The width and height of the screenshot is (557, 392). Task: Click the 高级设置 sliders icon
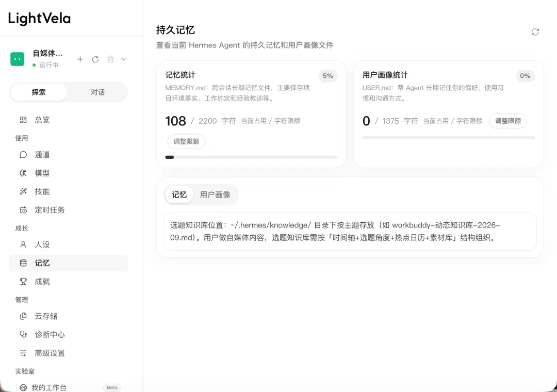tap(23, 353)
